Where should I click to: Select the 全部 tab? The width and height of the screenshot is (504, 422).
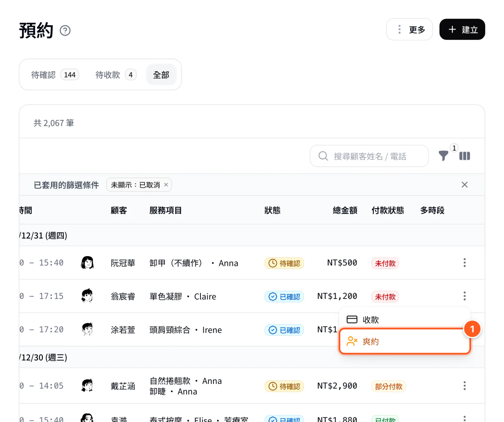click(x=161, y=75)
